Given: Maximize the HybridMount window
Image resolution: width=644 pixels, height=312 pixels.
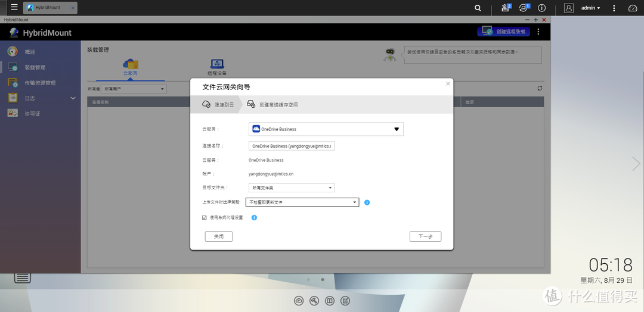Looking at the screenshot, I should point(535,20).
